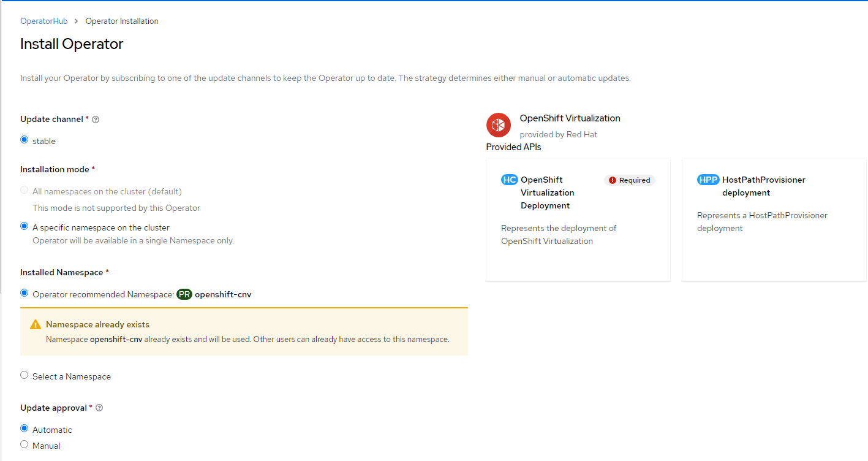
Task: Click the 'provided by Red Hat' text
Action: coord(559,134)
